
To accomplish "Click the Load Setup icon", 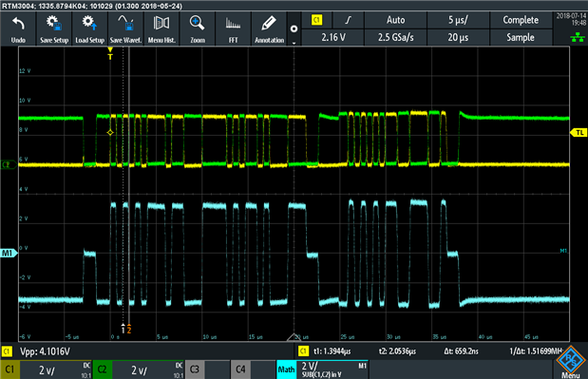I will (x=89, y=28).
